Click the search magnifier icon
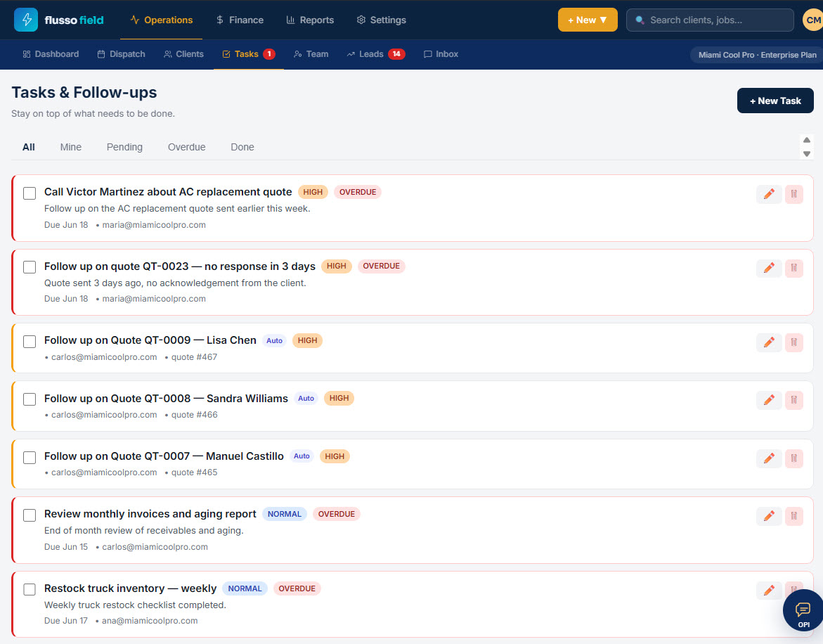This screenshot has width=823, height=644. [640, 20]
